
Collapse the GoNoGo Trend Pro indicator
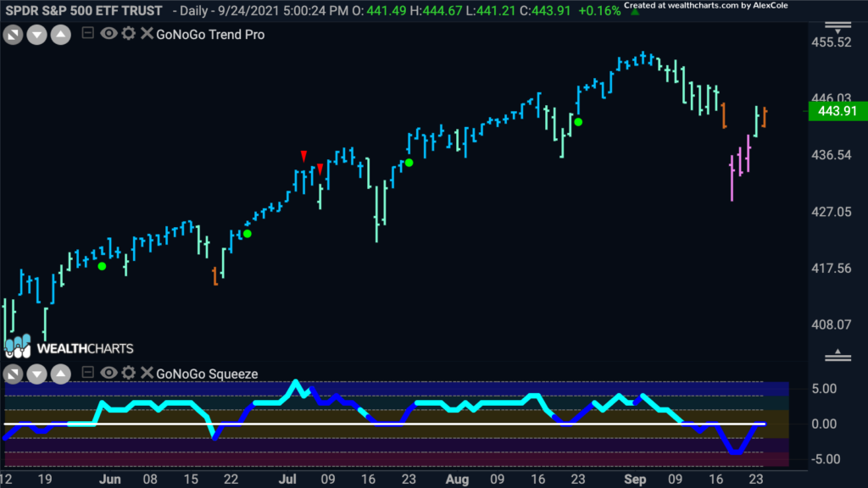[87, 33]
